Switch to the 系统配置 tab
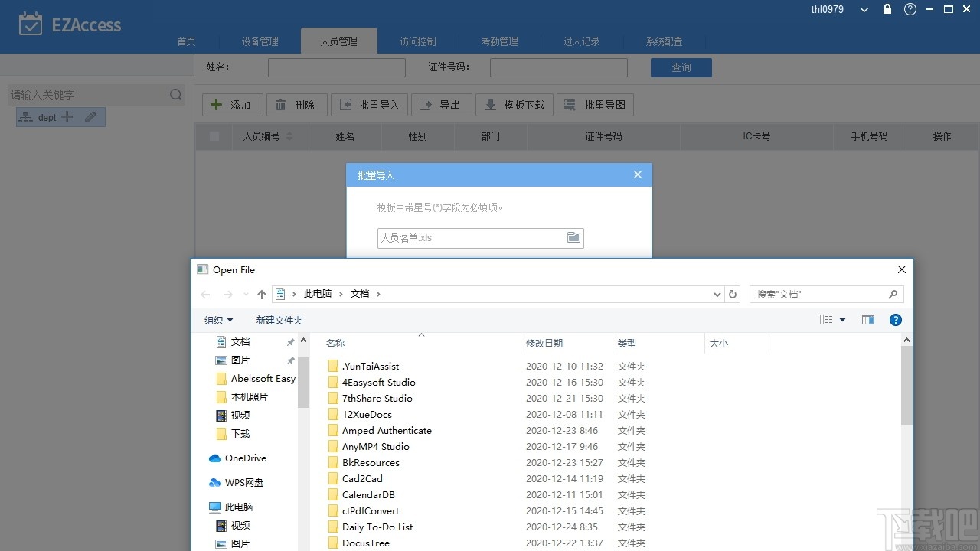The height and width of the screenshot is (551, 980). (x=663, y=41)
